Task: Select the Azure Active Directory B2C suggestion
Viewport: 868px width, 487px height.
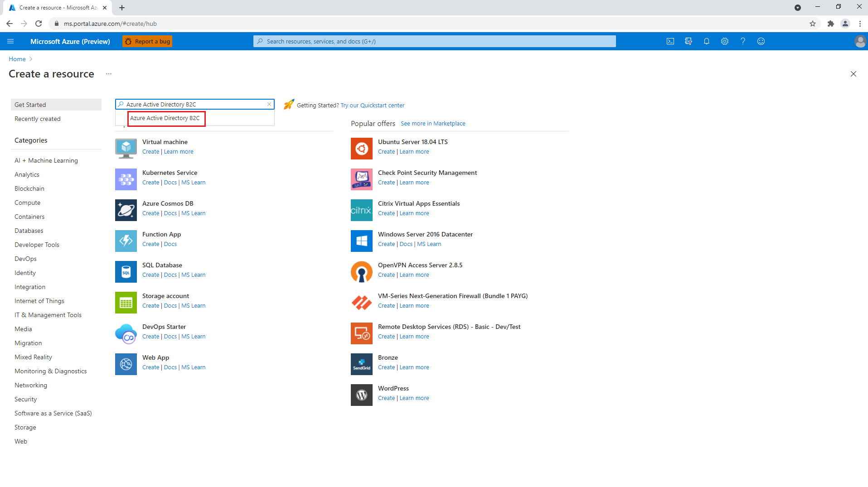Action: [166, 118]
